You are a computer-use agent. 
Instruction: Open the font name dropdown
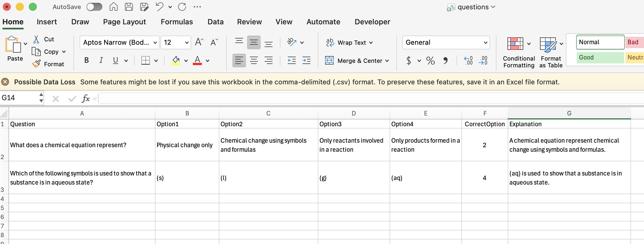point(155,42)
